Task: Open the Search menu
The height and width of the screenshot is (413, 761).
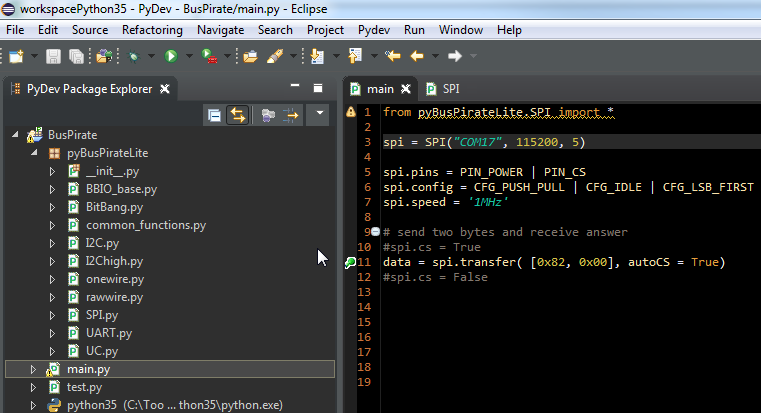Action: coord(275,30)
